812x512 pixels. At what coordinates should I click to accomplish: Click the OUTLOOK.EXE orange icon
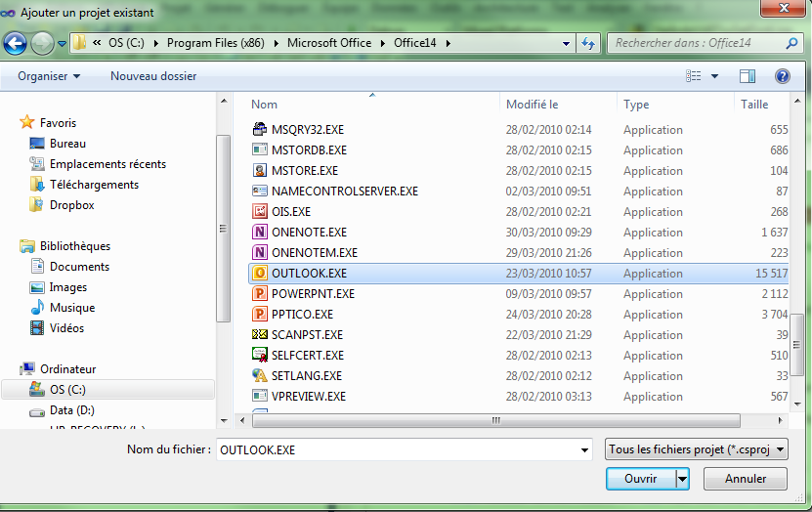[x=260, y=274]
